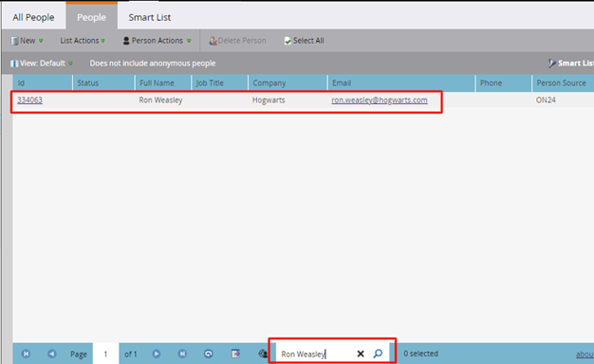Click the Job Title column header
The width and height of the screenshot is (594, 364).
pos(220,82)
